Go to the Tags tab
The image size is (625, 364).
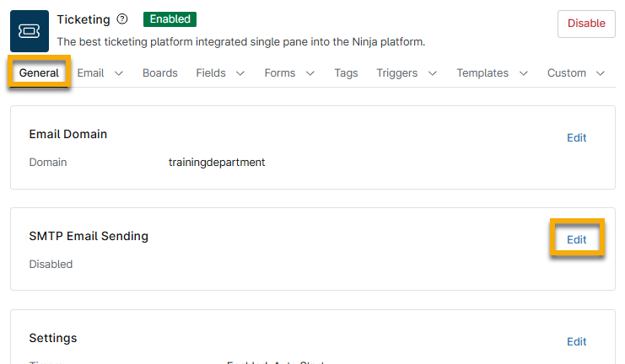tap(346, 73)
